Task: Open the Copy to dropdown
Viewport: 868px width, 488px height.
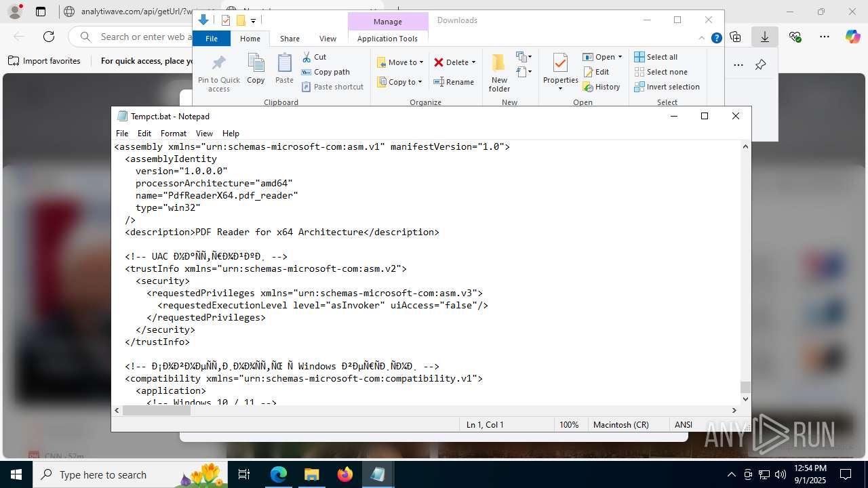Action: tap(400, 82)
